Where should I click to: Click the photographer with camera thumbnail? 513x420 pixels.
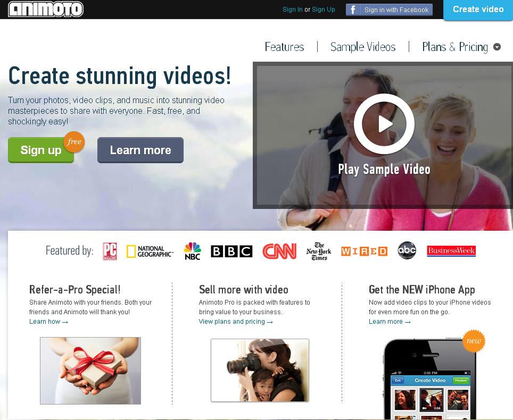260,371
